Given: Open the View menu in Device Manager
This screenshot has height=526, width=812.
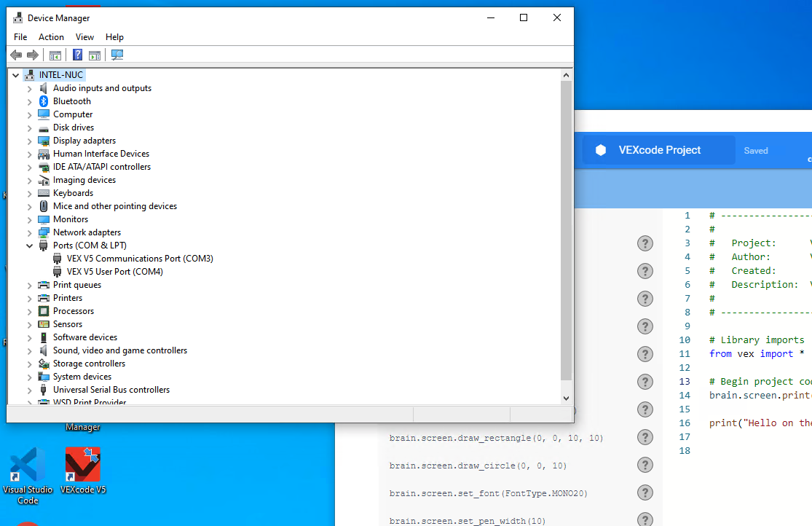Looking at the screenshot, I should pyautogui.click(x=84, y=37).
